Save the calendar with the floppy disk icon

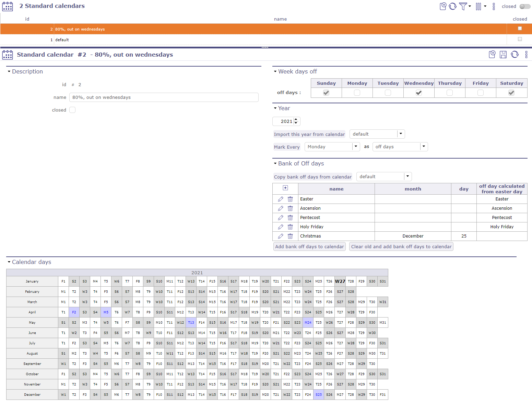click(x=503, y=55)
